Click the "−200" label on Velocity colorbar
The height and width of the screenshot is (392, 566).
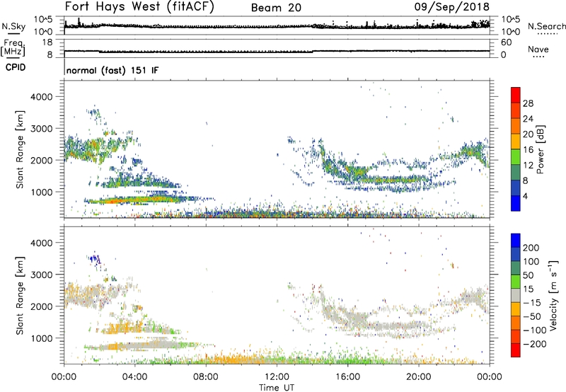click(x=535, y=344)
